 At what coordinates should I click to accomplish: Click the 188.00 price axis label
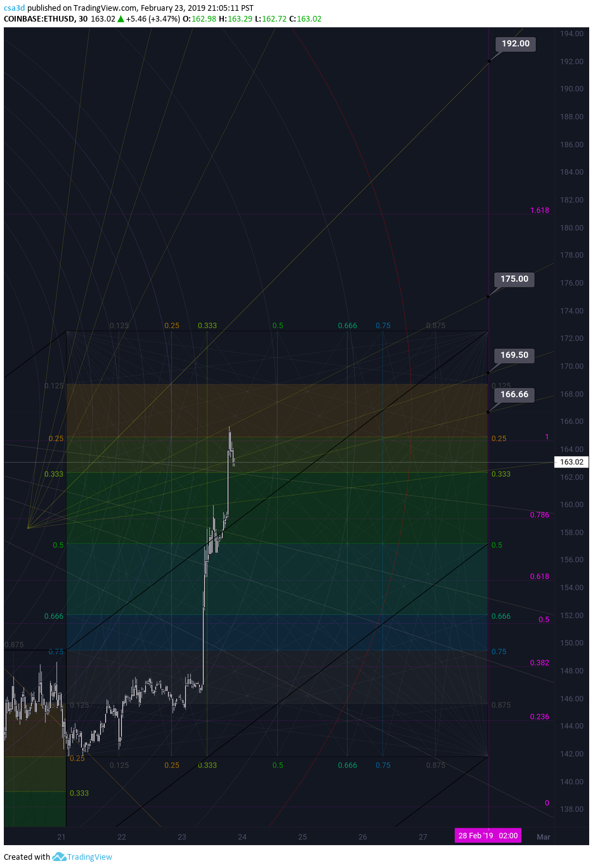[571, 117]
